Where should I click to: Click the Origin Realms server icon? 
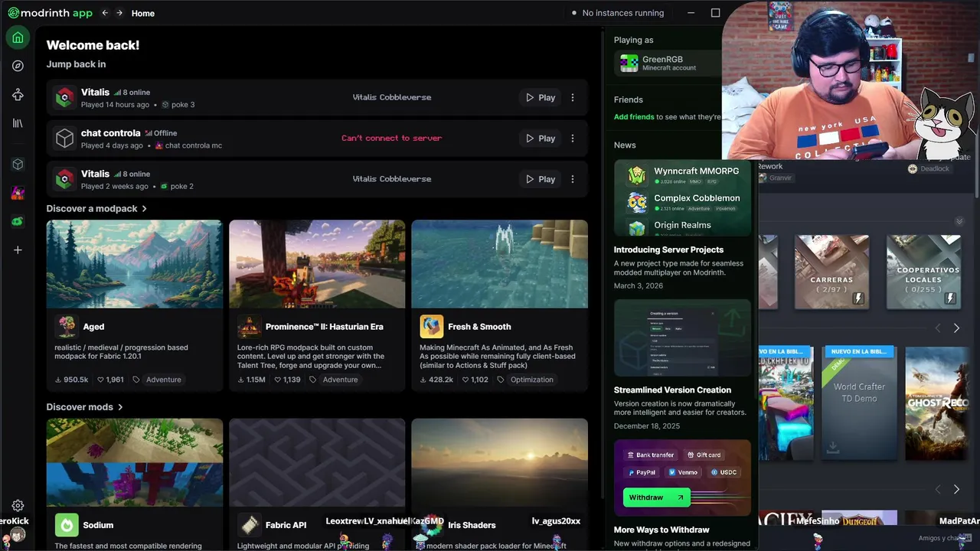[x=637, y=227]
